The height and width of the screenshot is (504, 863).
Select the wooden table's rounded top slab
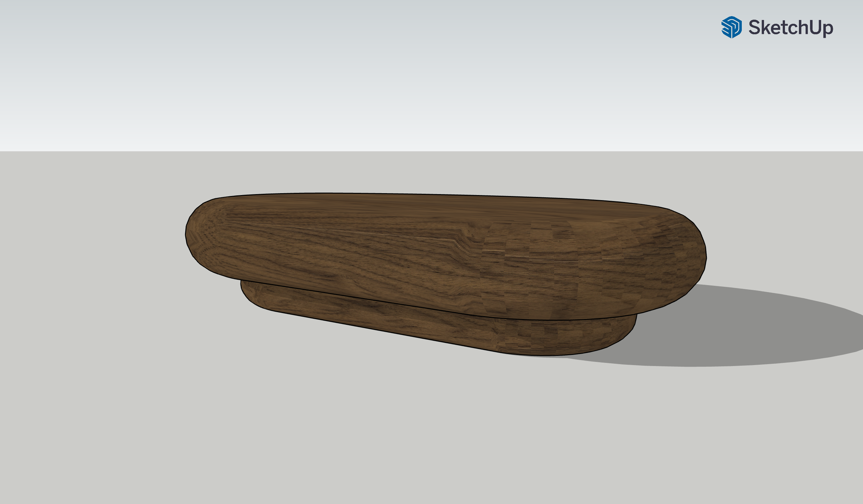coord(445,257)
